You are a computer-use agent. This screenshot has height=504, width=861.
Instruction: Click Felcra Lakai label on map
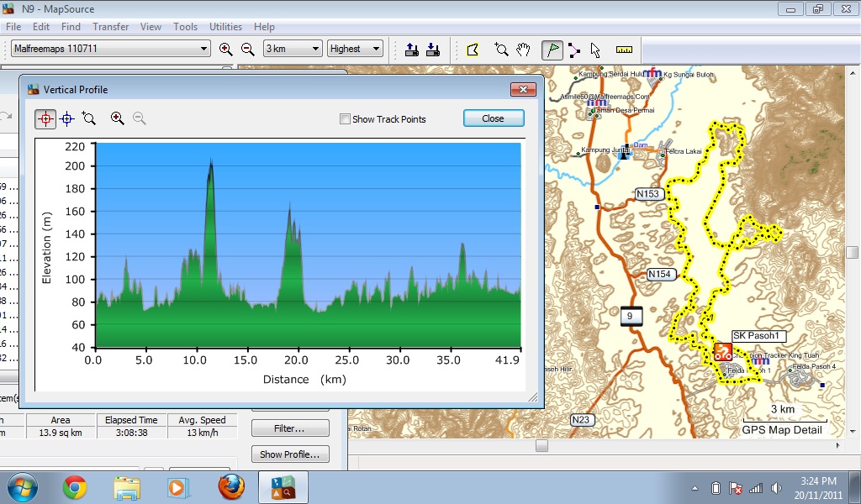click(x=684, y=151)
